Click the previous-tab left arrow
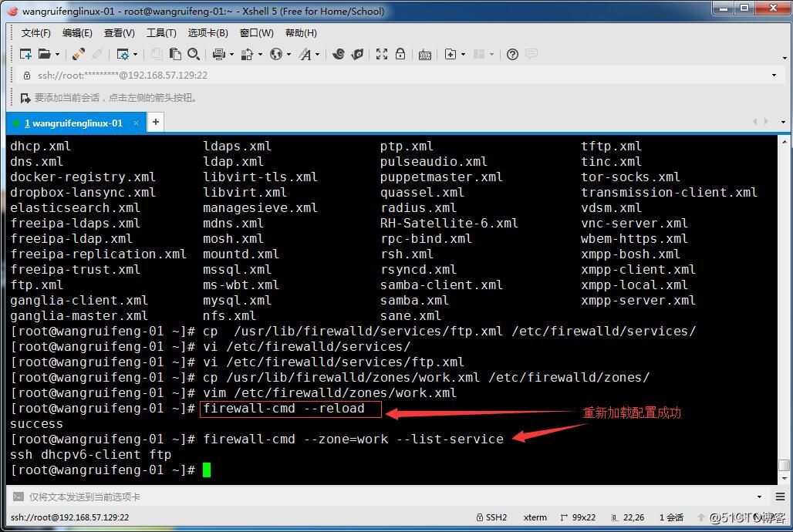This screenshot has height=532, width=793. tap(754, 121)
